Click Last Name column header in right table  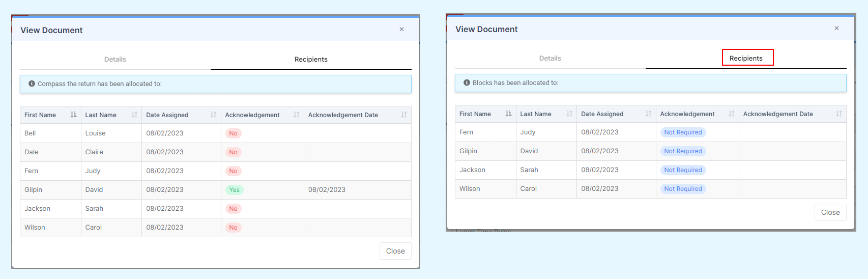[x=546, y=114]
